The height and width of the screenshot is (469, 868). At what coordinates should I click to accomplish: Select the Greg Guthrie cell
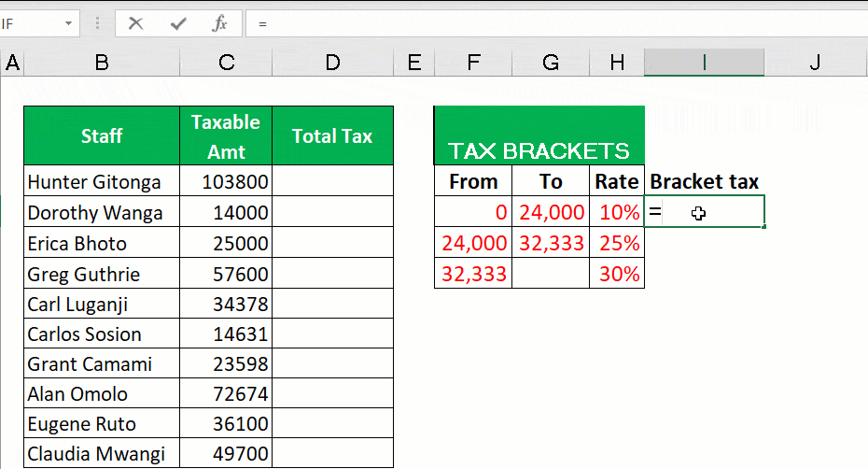tap(102, 274)
